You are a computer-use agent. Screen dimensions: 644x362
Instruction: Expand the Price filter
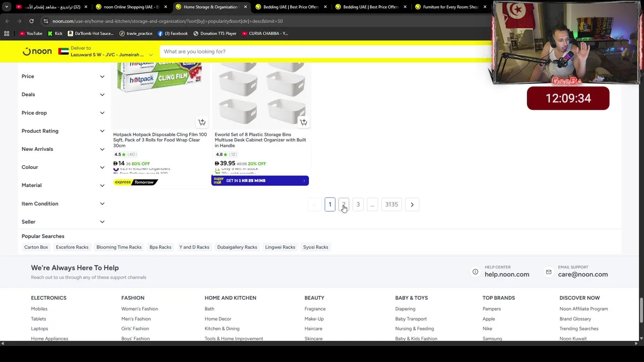63,76
